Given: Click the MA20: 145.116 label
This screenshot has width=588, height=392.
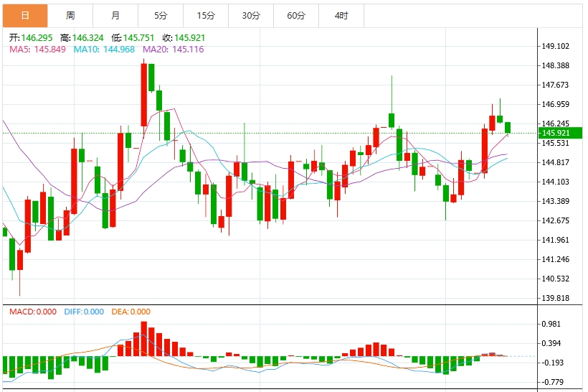Looking at the screenshot, I should coord(174,50).
